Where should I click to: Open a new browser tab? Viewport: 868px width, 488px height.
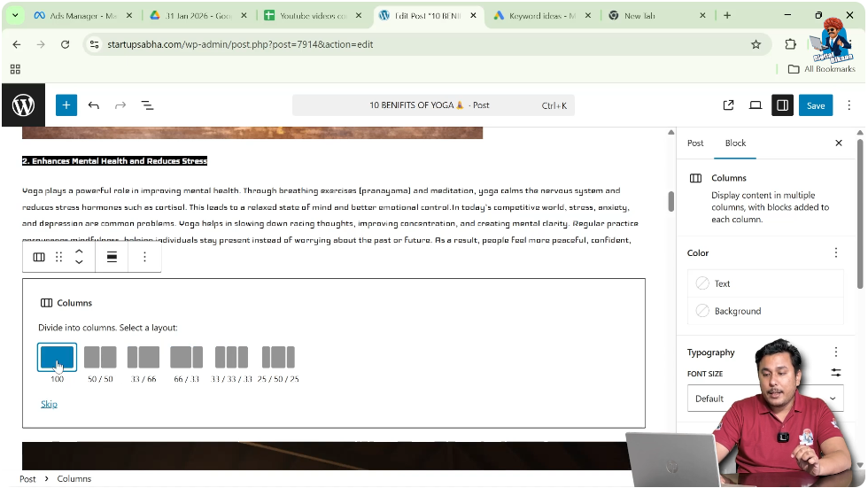click(x=727, y=15)
